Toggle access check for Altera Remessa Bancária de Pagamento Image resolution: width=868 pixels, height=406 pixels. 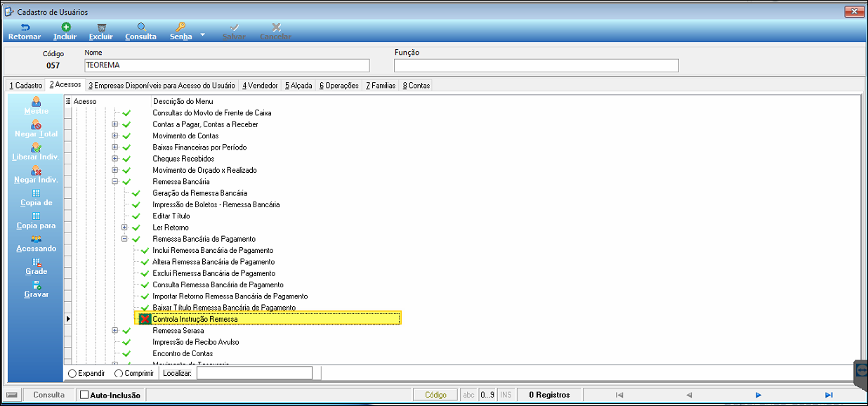tap(145, 262)
